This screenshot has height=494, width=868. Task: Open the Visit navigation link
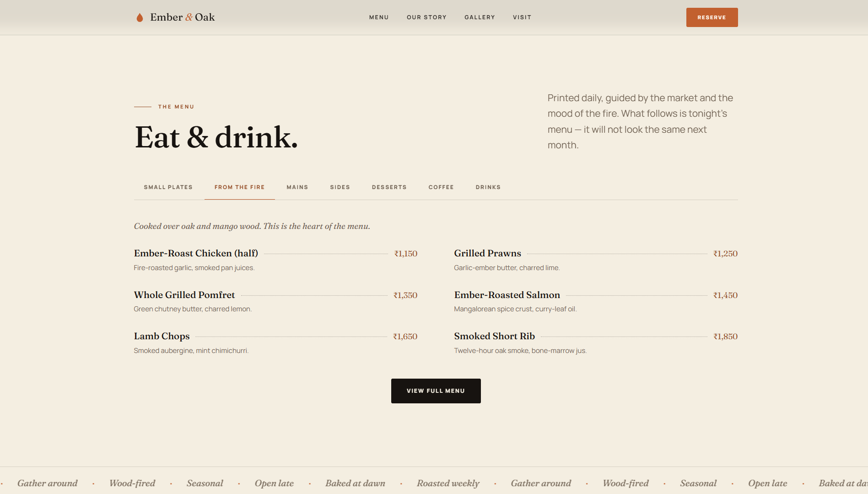coord(522,17)
